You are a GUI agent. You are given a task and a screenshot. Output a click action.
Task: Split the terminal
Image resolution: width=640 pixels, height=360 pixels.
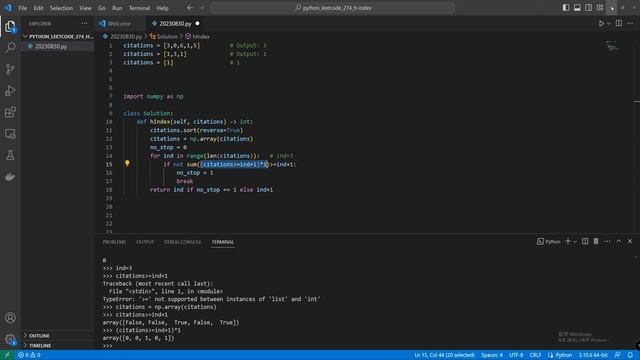585,242
